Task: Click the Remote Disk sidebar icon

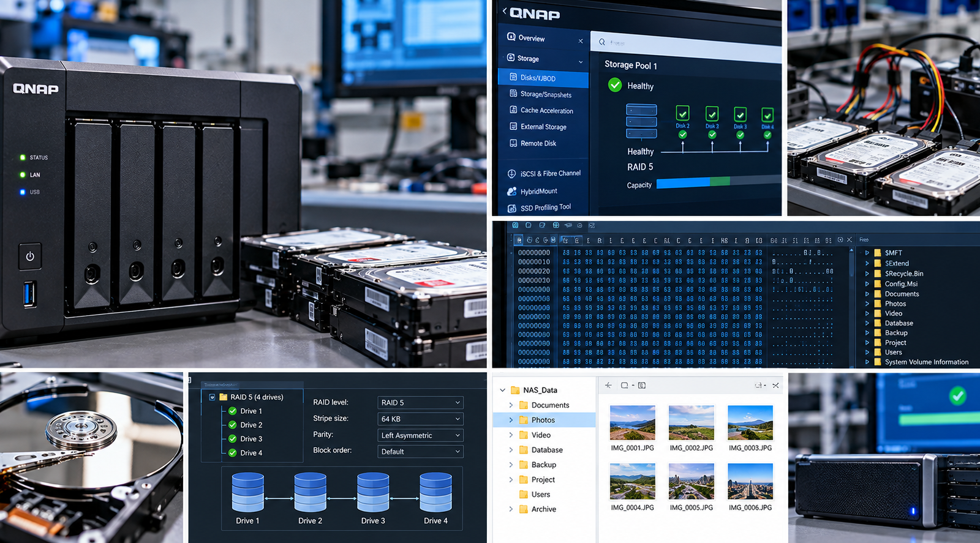Action: pyautogui.click(x=513, y=143)
